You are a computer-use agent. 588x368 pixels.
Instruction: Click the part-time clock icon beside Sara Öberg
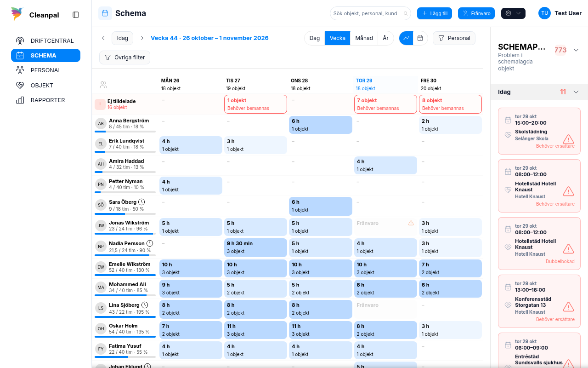point(141,202)
